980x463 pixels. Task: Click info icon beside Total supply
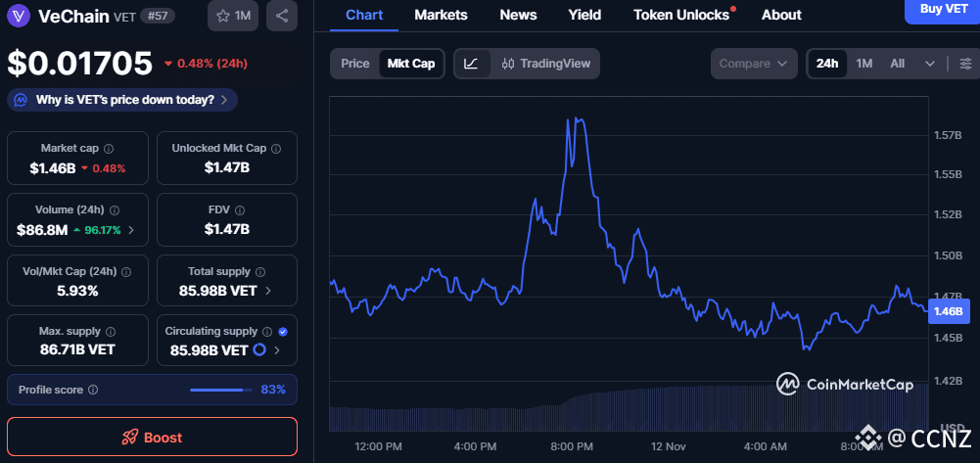pyautogui.click(x=260, y=272)
